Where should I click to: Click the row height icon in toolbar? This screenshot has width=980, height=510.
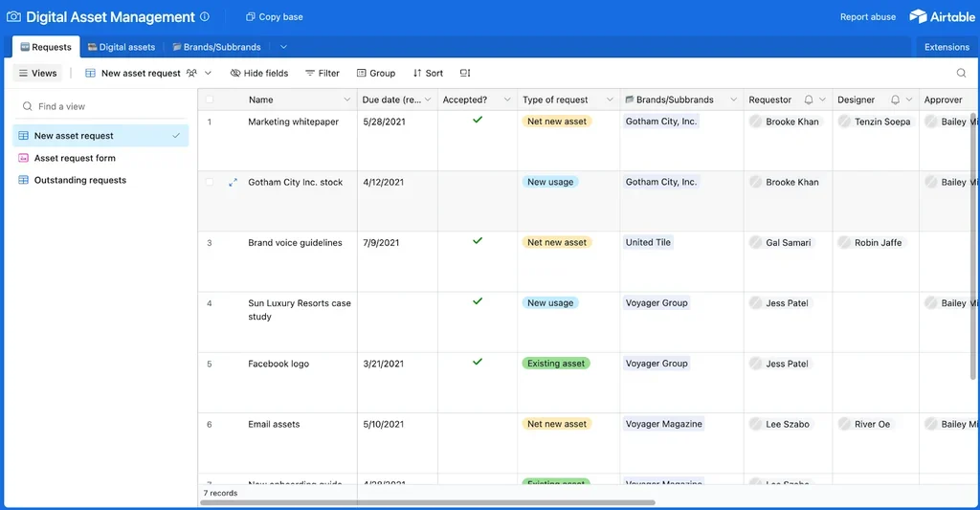(465, 73)
